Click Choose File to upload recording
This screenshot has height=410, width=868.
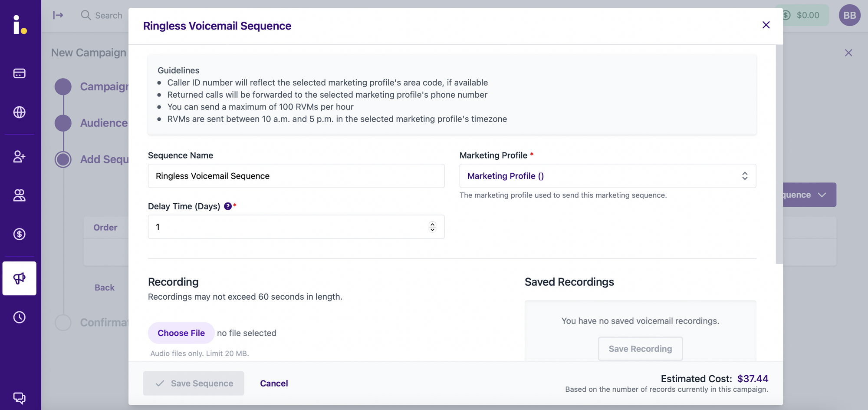[x=181, y=333]
